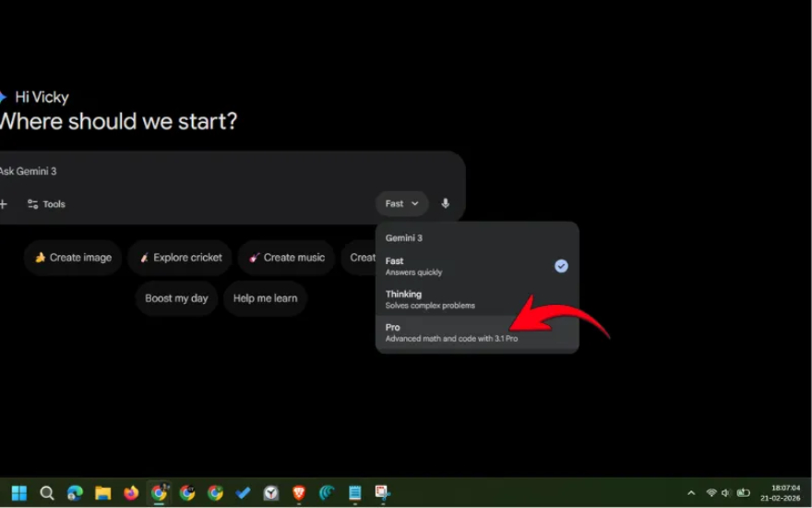Screen dimensions: 812x508
Task: Collapse the Fast model selector dropdown
Action: point(401,204)
